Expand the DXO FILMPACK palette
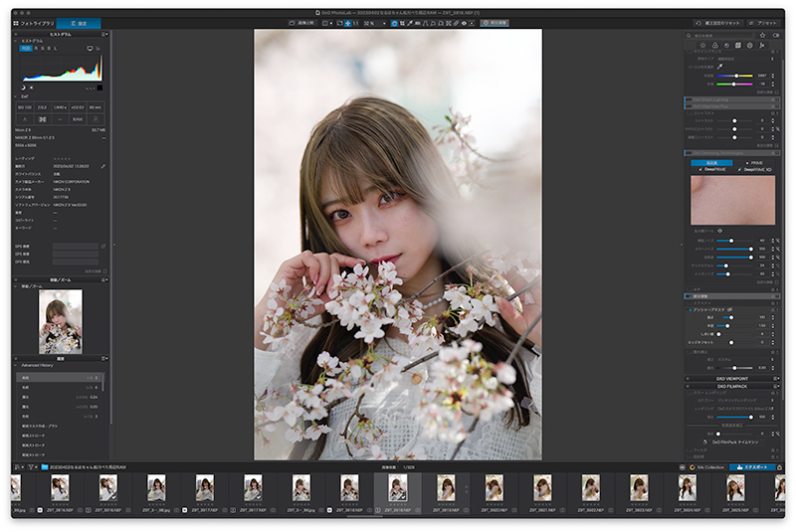796x532 pixels. (732, 386)
